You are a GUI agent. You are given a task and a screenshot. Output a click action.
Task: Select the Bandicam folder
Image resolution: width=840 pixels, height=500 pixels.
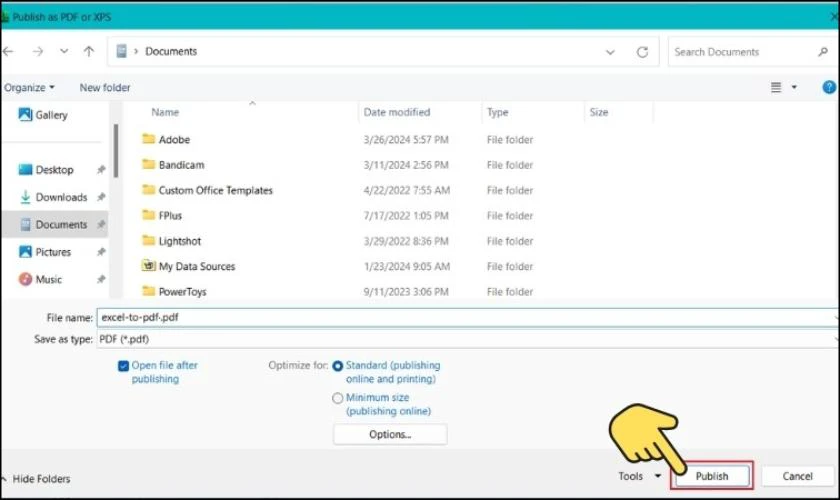click(182, 165)
